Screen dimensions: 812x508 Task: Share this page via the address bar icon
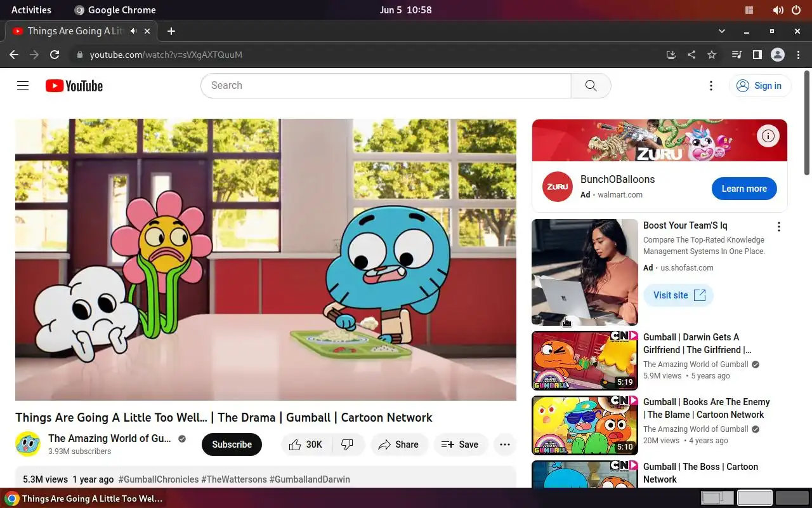(691, 55)
